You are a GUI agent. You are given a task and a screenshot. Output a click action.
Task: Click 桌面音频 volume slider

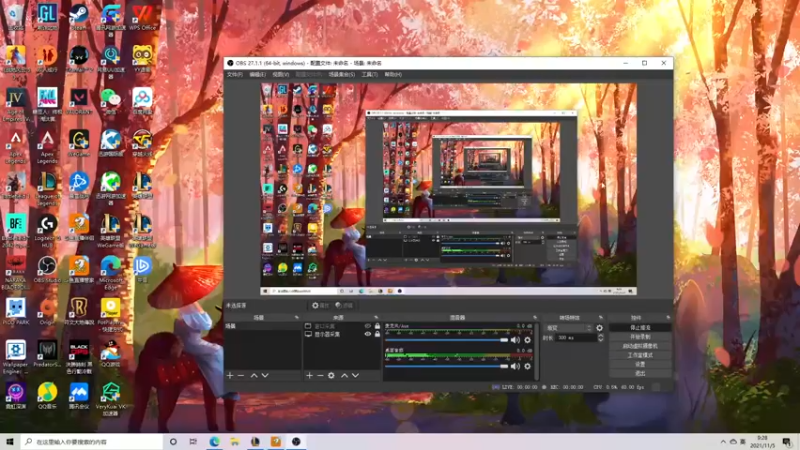pyautogui.click(x=446, y=366)
